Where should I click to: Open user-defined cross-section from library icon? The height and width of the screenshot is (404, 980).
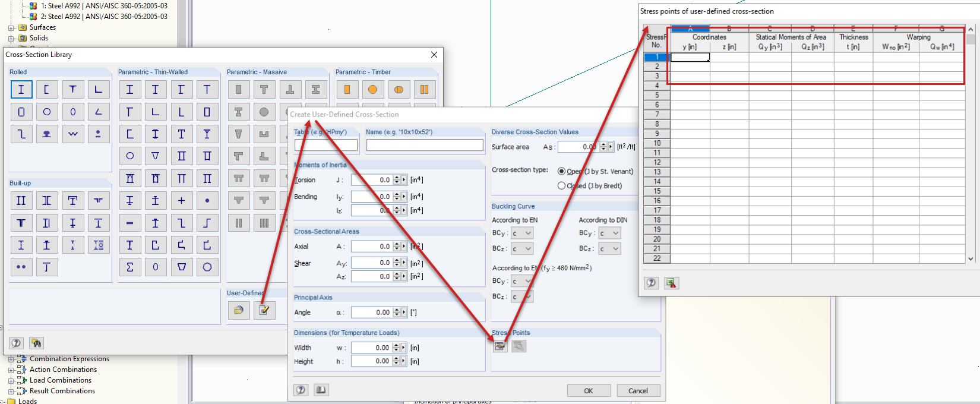click(238, 310)
